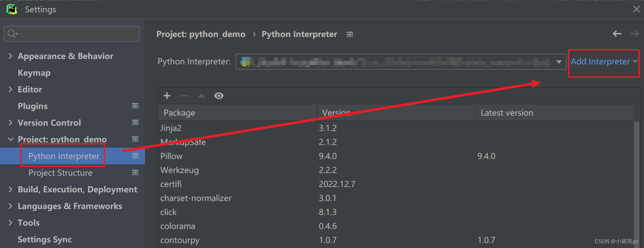This screenshot has height=248, width=644.
Task: Click the uninstall package minus icon
Action: coord(184,96)
